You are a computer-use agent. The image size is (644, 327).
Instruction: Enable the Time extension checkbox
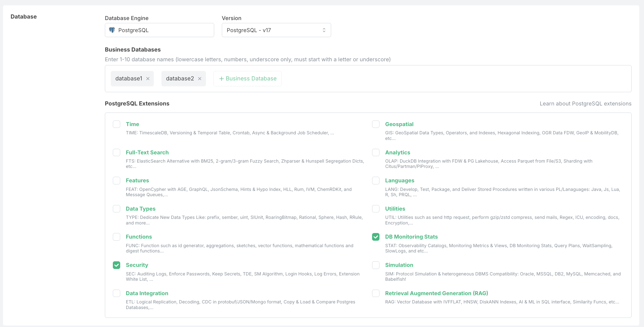117,124
